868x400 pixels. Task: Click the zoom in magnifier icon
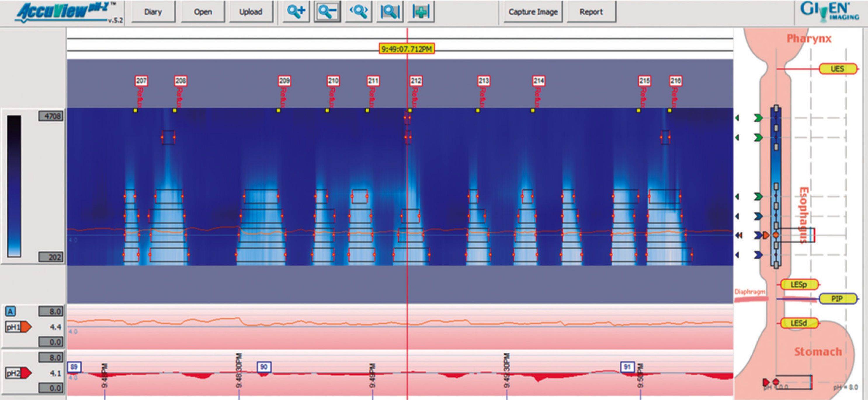[x=296, y=12]
